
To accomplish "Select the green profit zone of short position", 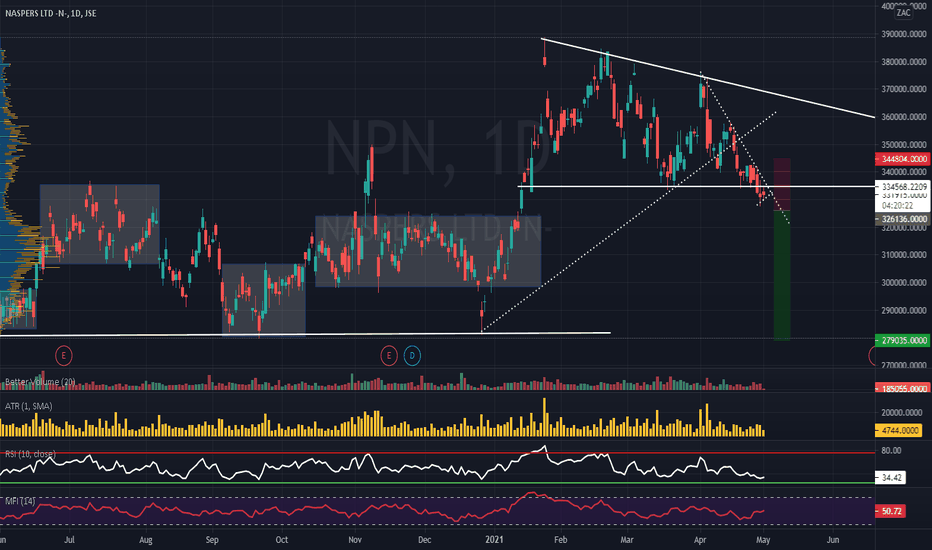I will click(782, 275).
